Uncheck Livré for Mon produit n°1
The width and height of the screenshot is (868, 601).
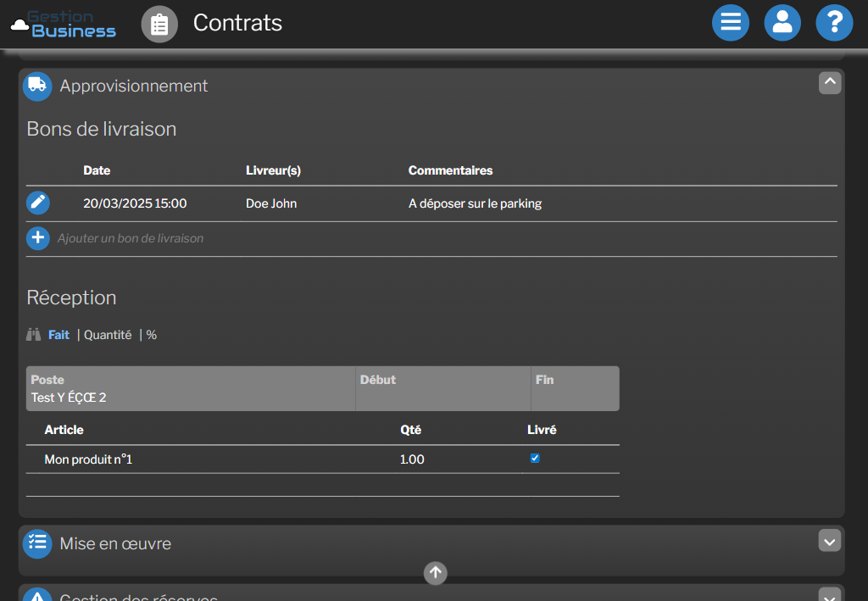(535, 459)
